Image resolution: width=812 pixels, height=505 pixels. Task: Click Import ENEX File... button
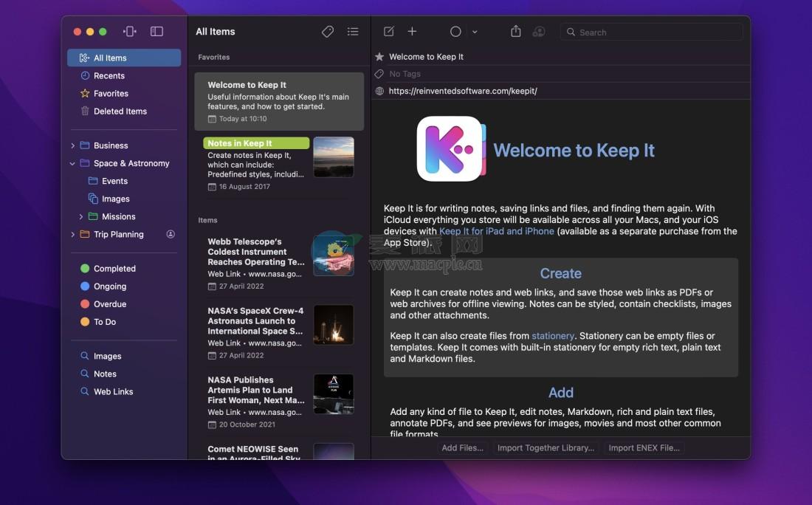coord(644,448)
